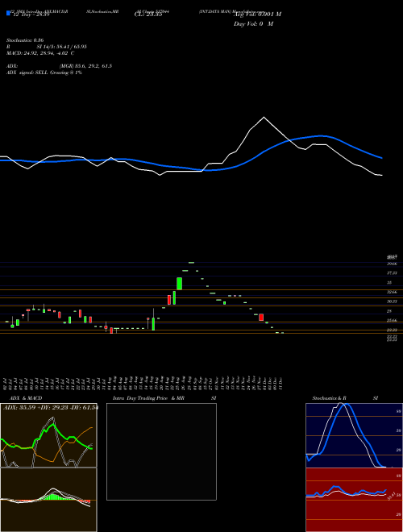Click the large green candle near 35 level

(x=180, y=284)
